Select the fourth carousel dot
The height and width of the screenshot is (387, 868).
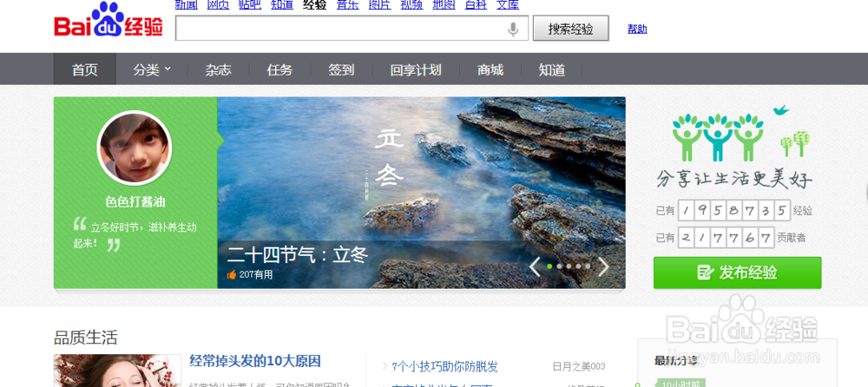[x=578, y=266]
